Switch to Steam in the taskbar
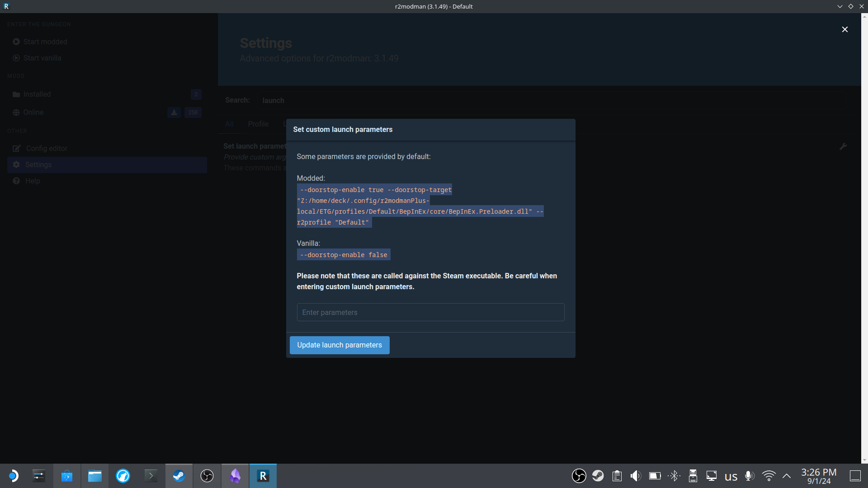Viewport: 868px width, 488px height. [x=179, y=476]
